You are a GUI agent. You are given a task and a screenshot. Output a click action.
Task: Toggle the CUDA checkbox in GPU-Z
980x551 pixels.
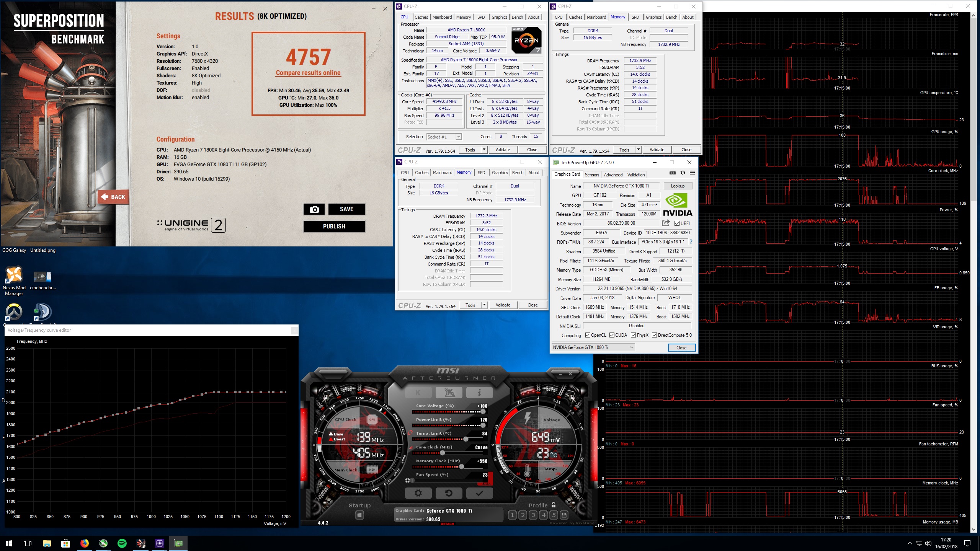[x=612, y=335]
